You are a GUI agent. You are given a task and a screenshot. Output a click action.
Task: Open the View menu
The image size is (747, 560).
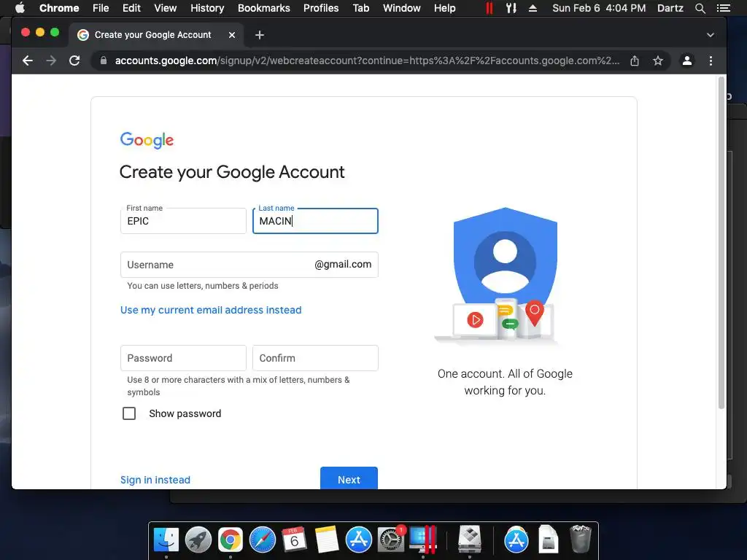[166, 8]
